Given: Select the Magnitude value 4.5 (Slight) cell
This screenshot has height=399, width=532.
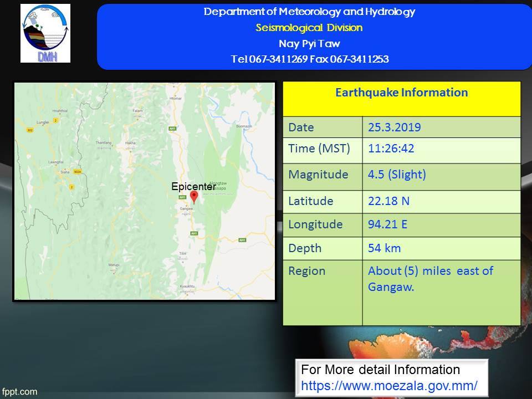Looking at the screenshot, I should pos(397,175).
